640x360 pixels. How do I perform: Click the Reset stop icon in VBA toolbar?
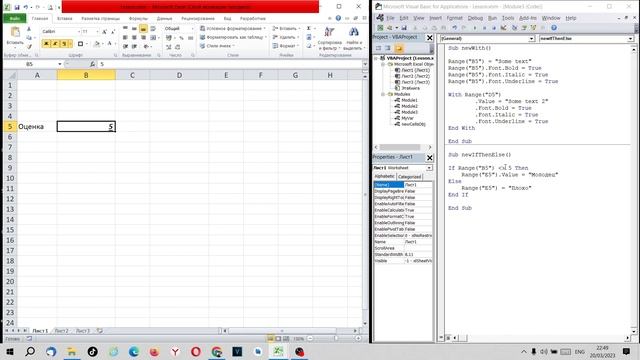494,28
